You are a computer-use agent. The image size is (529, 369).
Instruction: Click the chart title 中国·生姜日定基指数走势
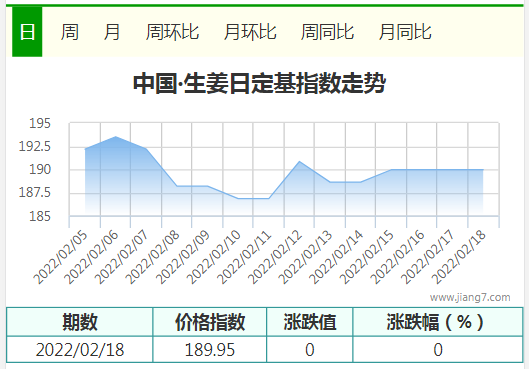click(259, 83)
